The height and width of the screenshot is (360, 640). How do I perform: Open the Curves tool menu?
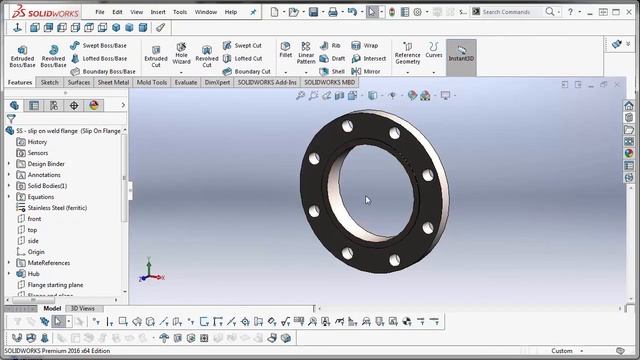point(433,50)
